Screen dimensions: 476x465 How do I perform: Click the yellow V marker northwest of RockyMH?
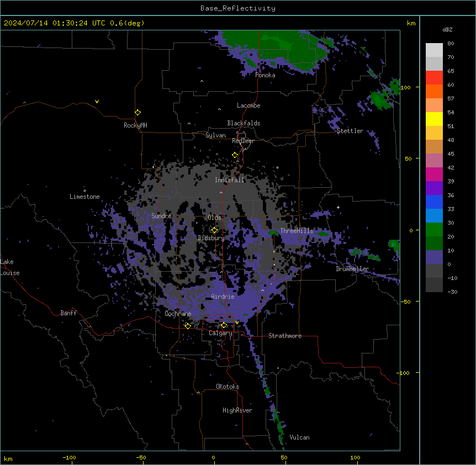(97, 102)
